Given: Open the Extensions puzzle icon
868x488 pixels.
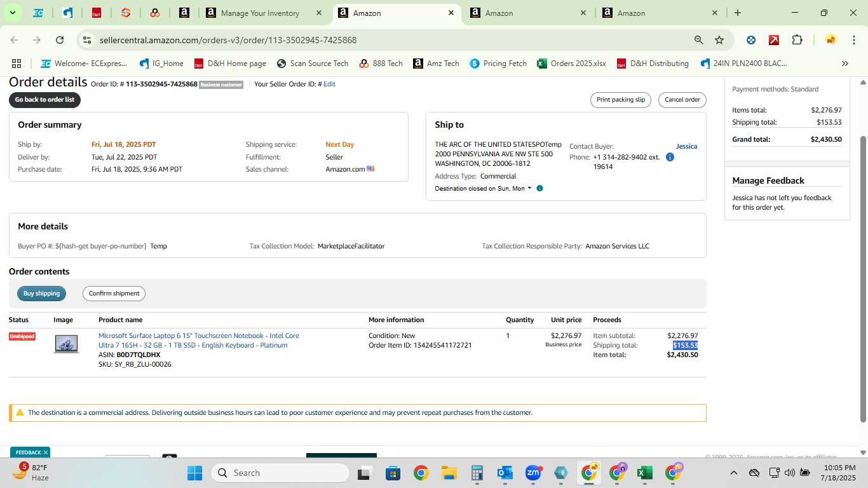Looking at the screenshot, I should (x=797, y=40).
